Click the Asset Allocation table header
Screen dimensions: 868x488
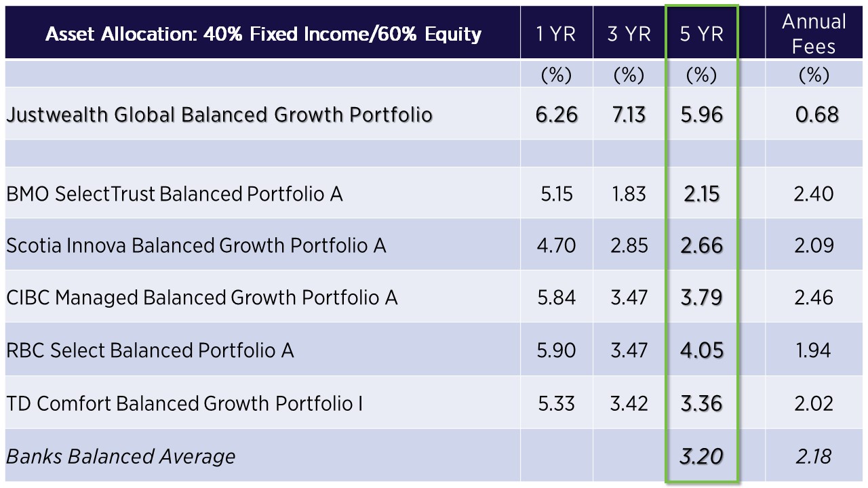pyautogui.click(x=263, y=34)
